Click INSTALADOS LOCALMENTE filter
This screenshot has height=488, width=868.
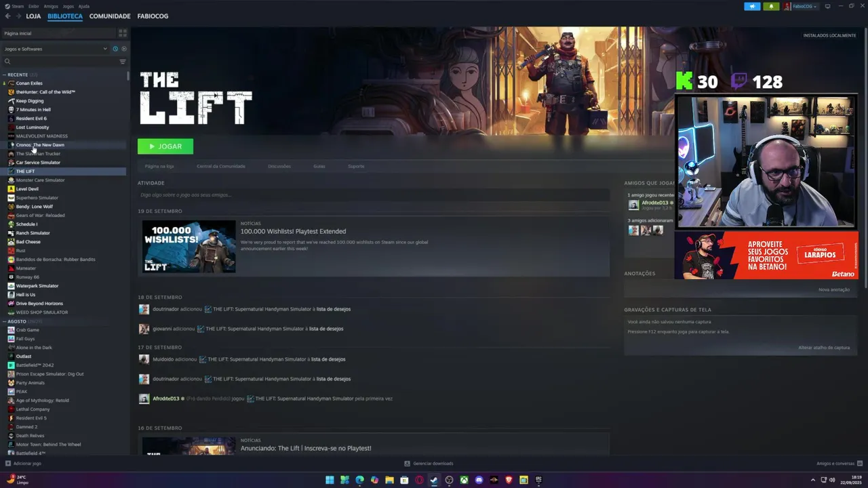(829, 35)
